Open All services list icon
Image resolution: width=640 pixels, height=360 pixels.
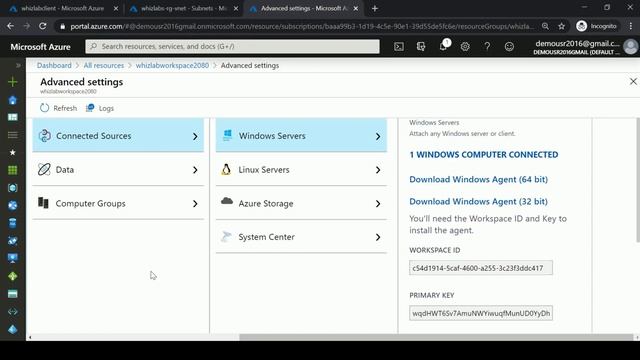click(x=13, y=135)
